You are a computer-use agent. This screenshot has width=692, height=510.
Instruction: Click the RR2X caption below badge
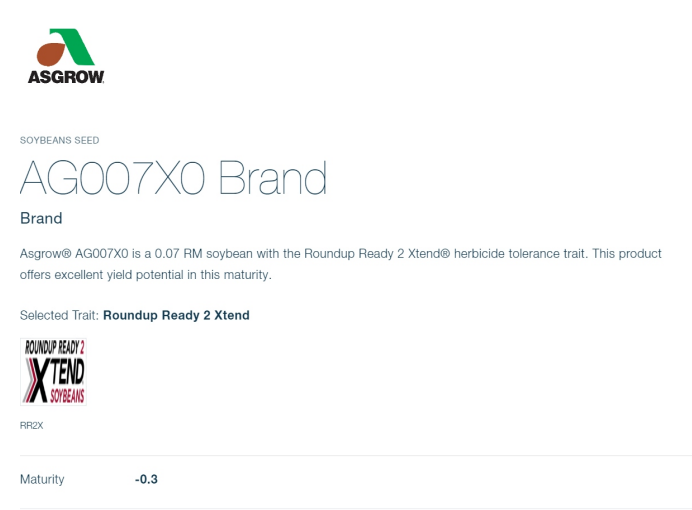[32, 425]
